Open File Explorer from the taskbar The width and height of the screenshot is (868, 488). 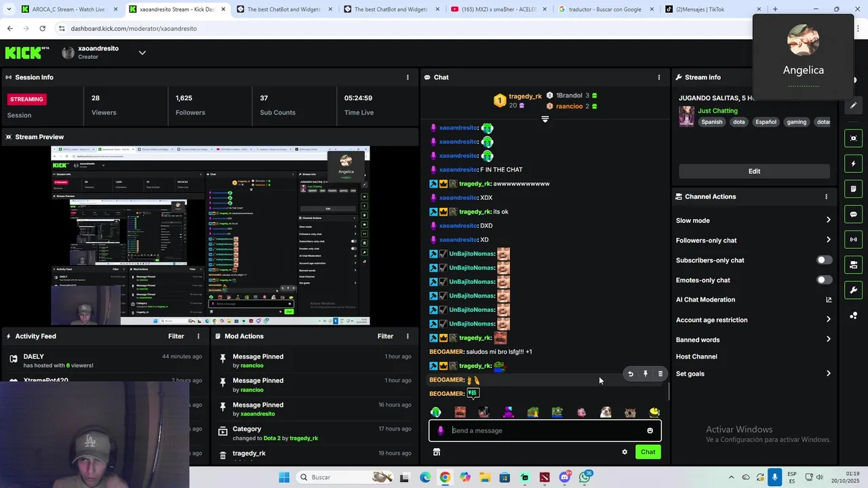coord(485,477)
